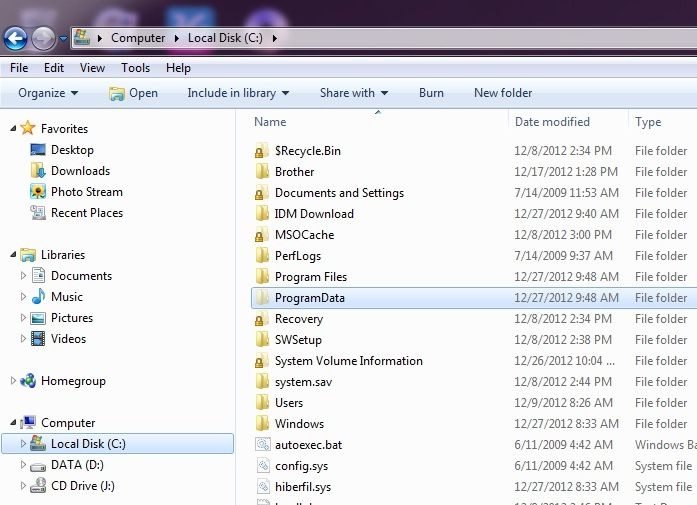Collapse the Libraries group arrow
The image size is (697, 505).
(13, 255)
